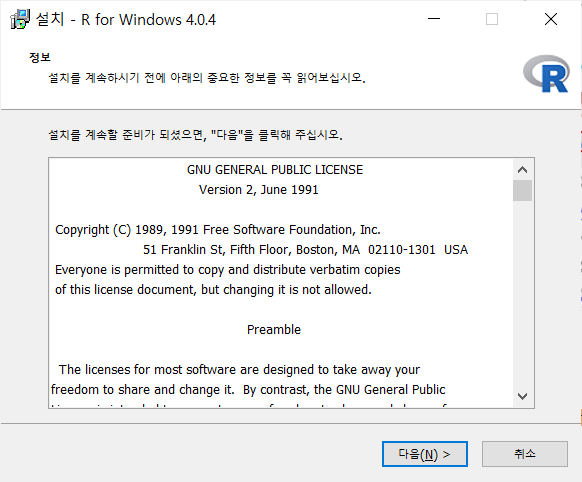Click the license scrollbar up arrow
Image resolution: width=582 pixels, height=482 pixels.
click(x=522, y=170)
